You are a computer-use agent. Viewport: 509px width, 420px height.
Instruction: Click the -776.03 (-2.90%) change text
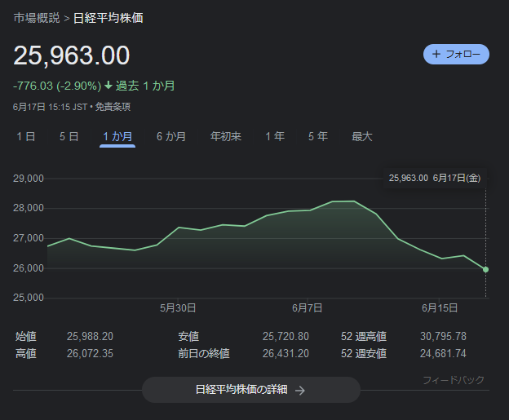point(57,86)
